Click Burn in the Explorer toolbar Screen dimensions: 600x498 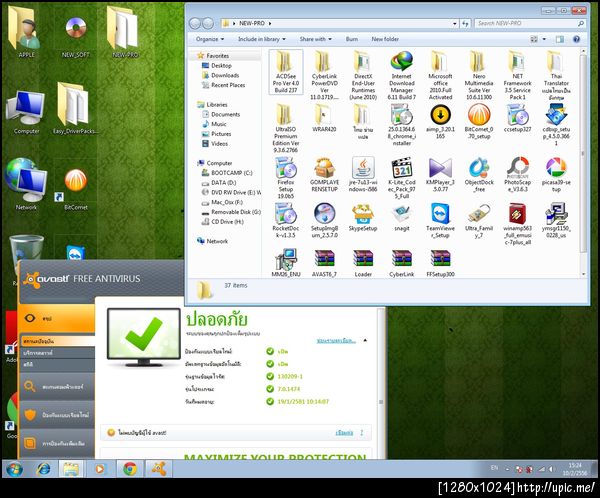click(352, 39)
